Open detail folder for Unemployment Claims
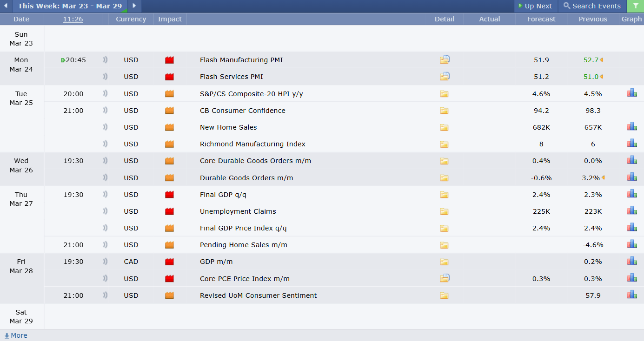644x341 pixels. (x=444, y=211)
